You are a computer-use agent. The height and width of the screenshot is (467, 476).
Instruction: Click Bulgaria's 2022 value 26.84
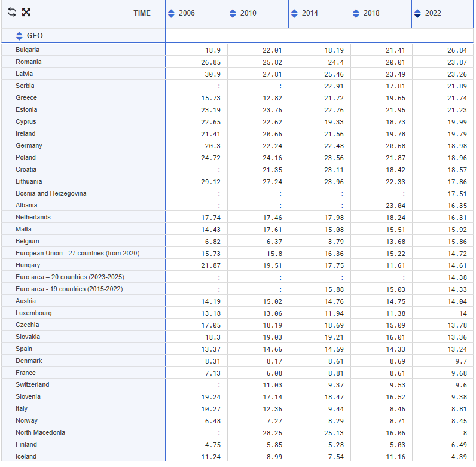coord(457,50)
